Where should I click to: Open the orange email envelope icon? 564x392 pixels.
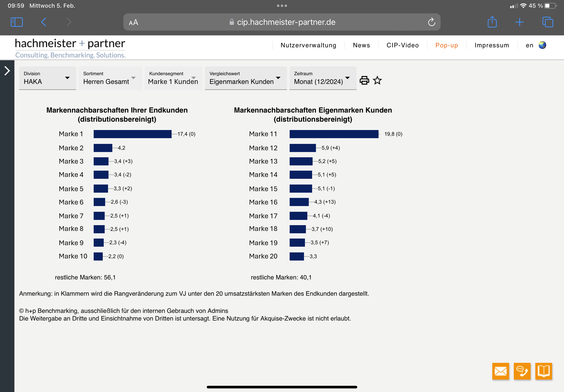(500, 371)
